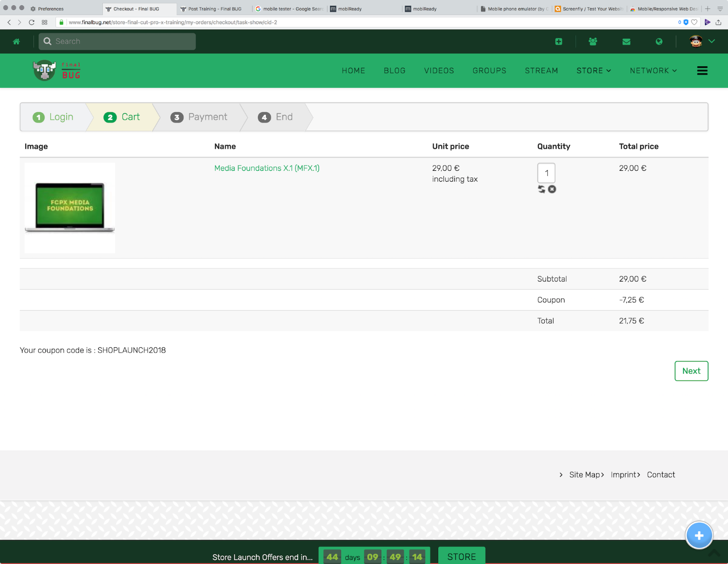Select the Checkout - Final BUG tab
The image size is (728, 564).
[139, 9]
